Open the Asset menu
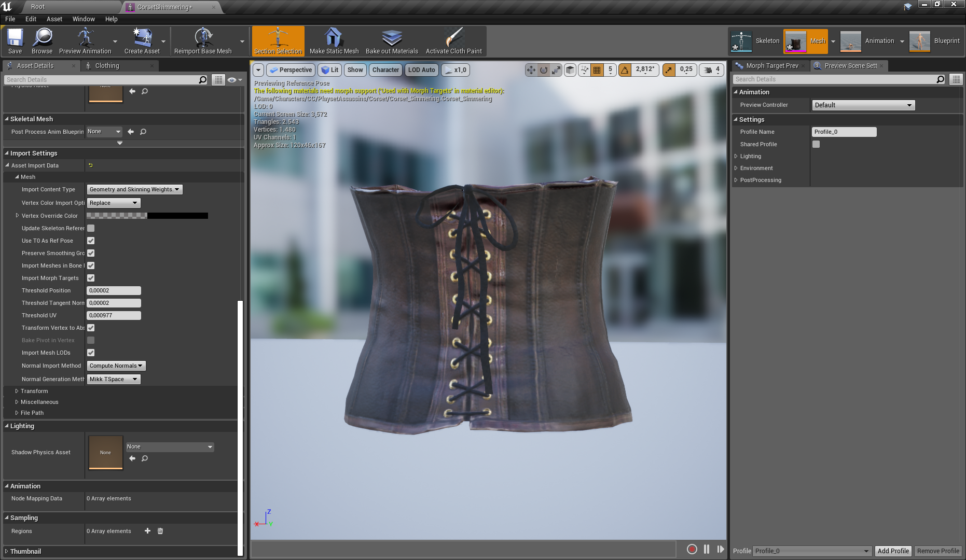 (x=54, y=19)
